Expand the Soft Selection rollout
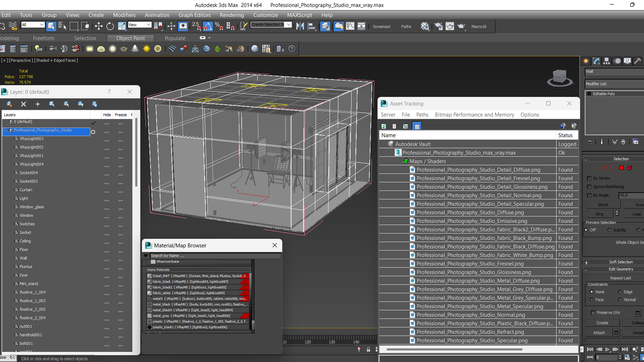Screen dimensions: 644x362 (x=614, y=262)
